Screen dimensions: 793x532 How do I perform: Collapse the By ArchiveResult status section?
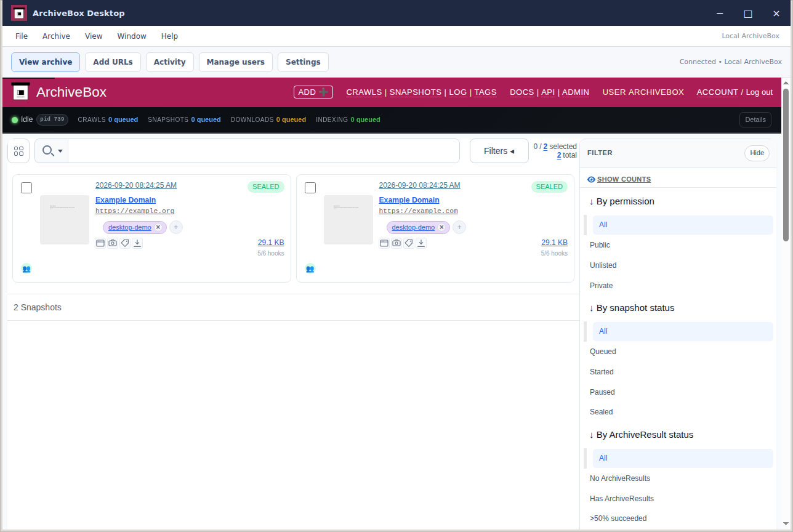641,435
